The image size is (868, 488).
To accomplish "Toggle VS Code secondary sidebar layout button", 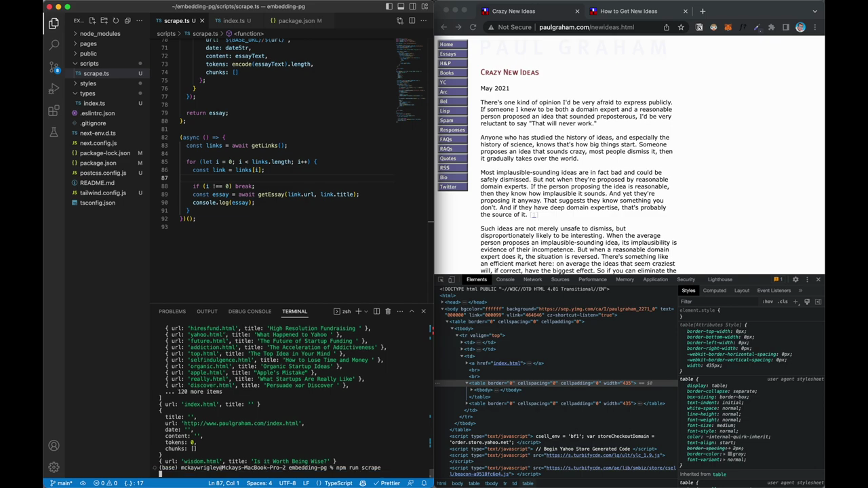I will coord(412,7).
